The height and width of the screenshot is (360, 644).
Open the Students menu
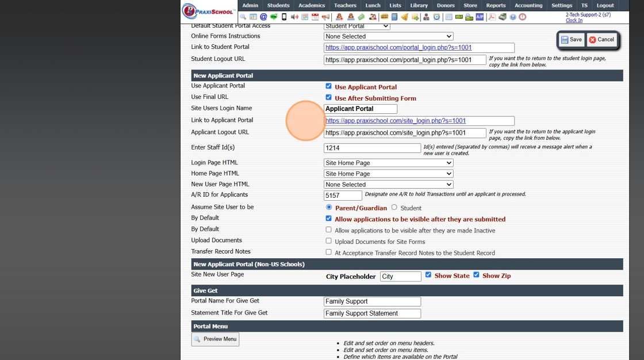pos(278,5)
